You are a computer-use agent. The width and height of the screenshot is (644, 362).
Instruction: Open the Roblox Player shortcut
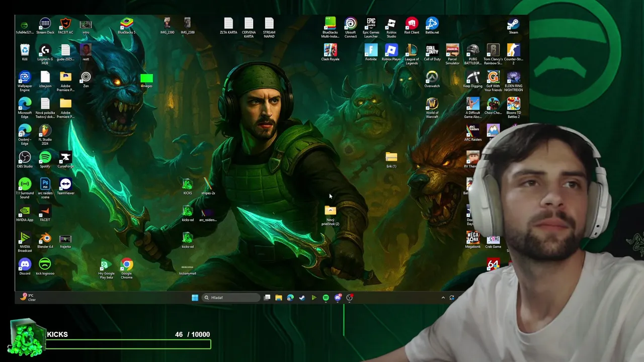click(x=391, y=53)
